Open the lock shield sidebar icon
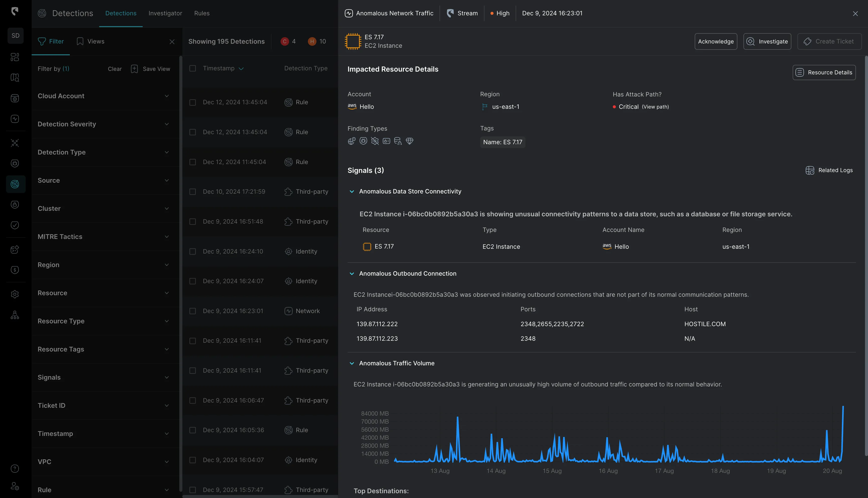 15,205
